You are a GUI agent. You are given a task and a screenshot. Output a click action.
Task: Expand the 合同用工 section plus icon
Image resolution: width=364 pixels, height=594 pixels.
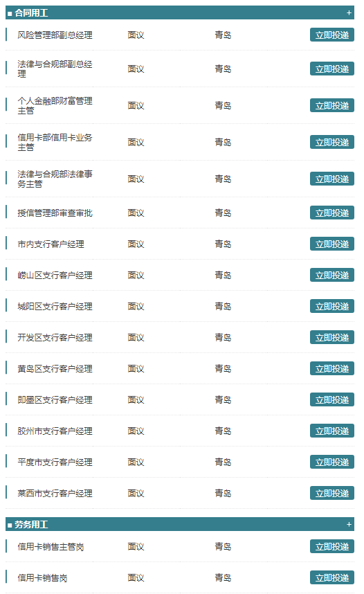[349, 13]
